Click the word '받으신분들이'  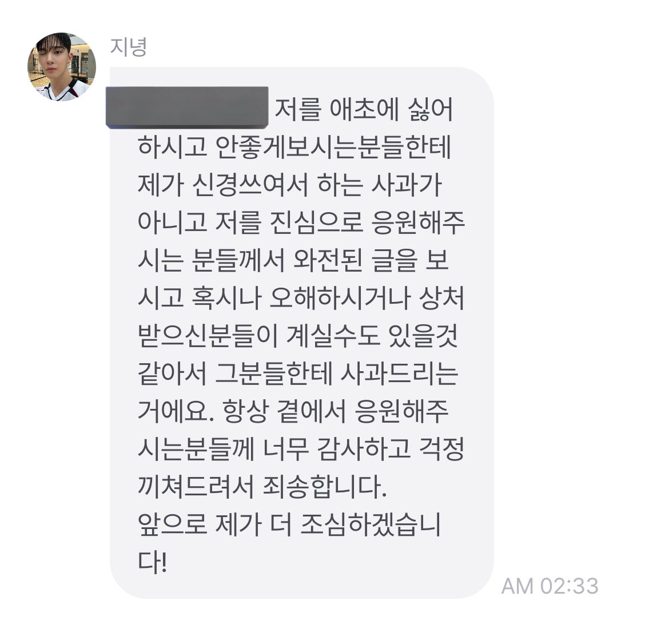tap(208, 336)
